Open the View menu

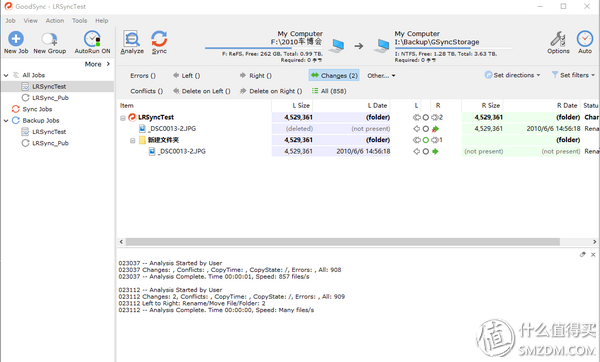[31, 21]
